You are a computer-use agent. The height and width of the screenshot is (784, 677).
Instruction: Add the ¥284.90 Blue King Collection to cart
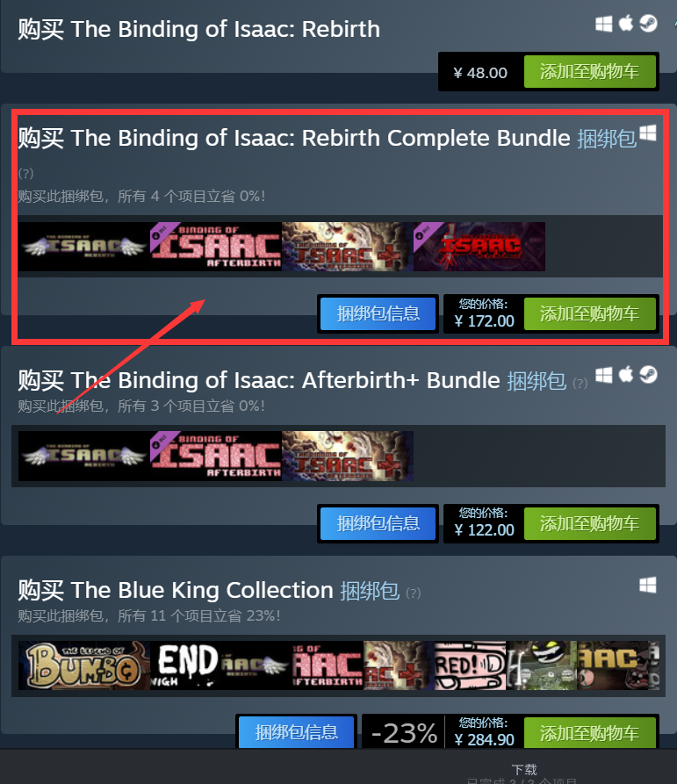click(590, 733)
